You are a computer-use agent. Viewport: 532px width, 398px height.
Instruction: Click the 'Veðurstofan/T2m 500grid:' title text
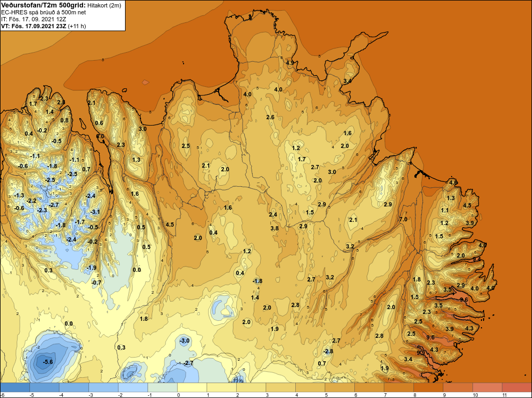pyautogui.click(x=44, y=5)
